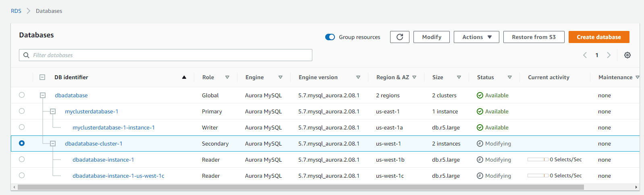Click the Create database button
Image resolution: width=644 pixels, height=195 pixels.
pos(599,37)
